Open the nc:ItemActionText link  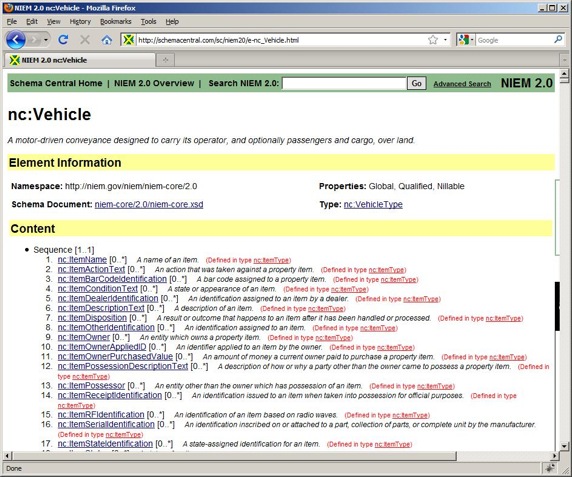tap(91, 269)
